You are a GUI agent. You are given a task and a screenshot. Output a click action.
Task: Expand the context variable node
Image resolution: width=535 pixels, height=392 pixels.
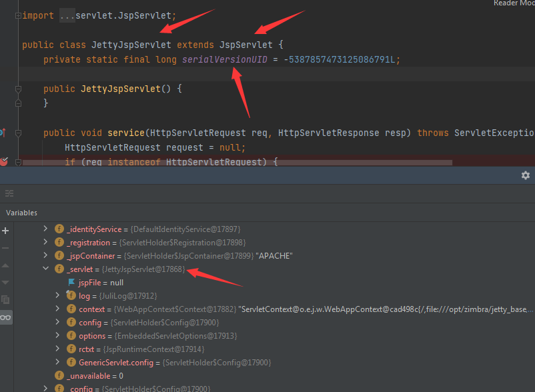58,309
